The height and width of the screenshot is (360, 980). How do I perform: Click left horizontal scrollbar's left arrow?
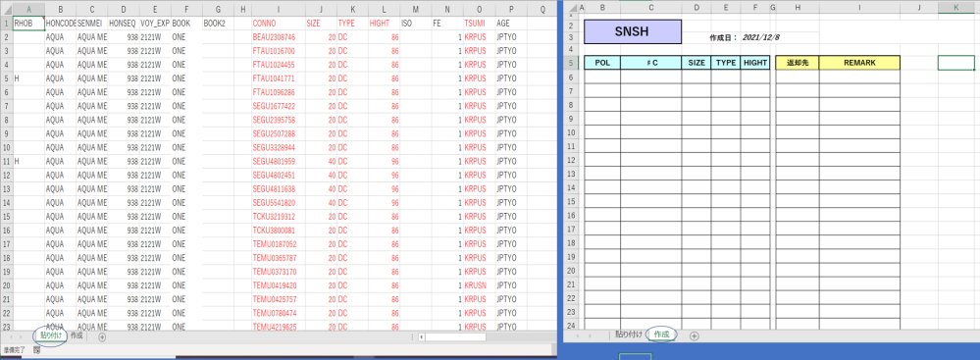pos(422,336)
